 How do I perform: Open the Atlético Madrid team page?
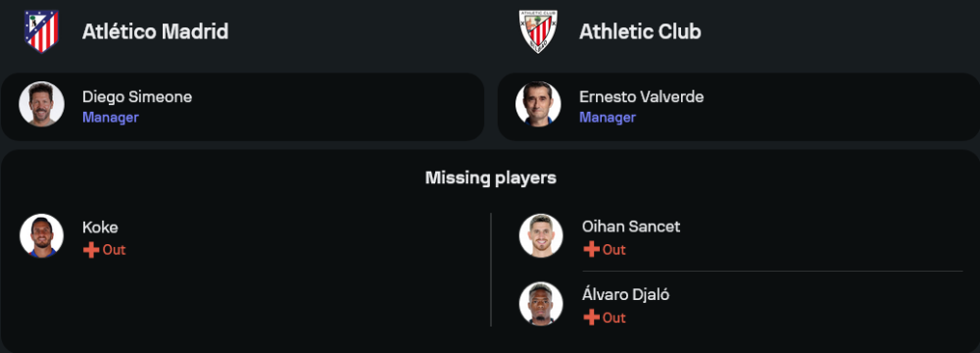coord(155,31)
